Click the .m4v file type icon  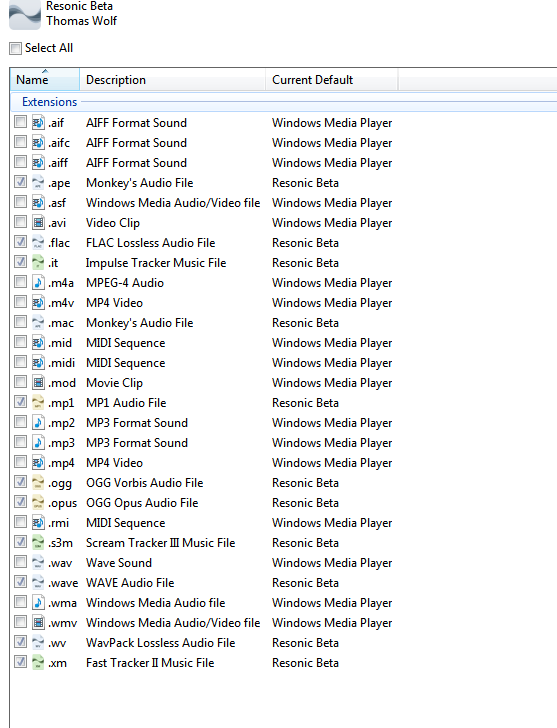point(38,302)
